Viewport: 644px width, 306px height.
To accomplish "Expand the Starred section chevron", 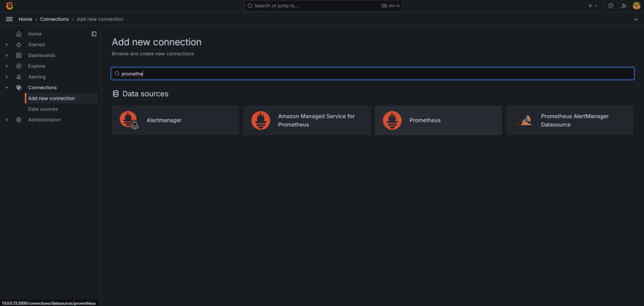I will [6, 45].
